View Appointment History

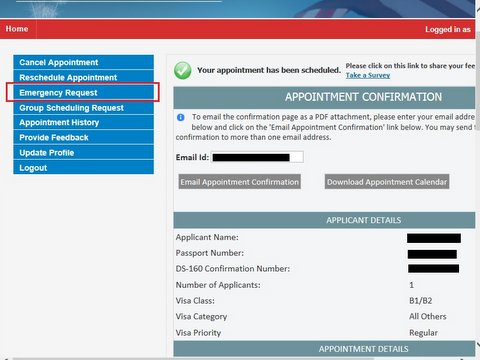point(83,122)
